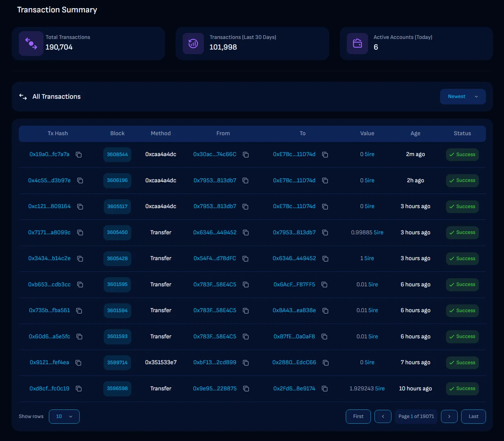Viewport: 504px width, 441px height.
Task: Open block 3605517
Action: [x=117, y=207]
